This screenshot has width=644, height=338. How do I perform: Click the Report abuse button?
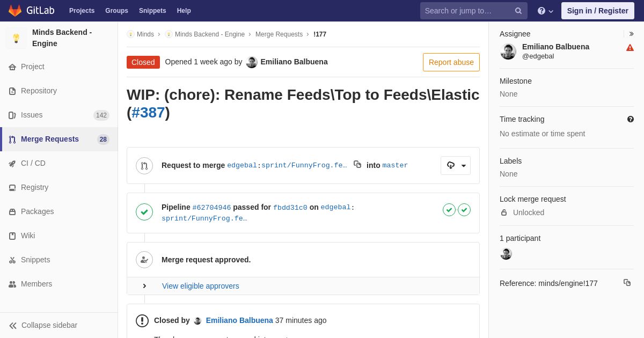(451, 62)
